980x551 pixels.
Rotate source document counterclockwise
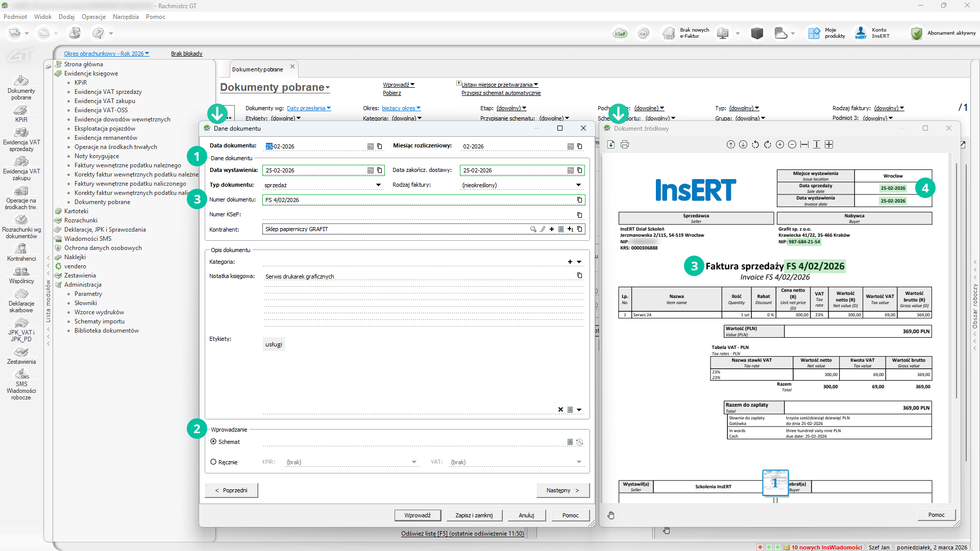click(x=755, y=145)
